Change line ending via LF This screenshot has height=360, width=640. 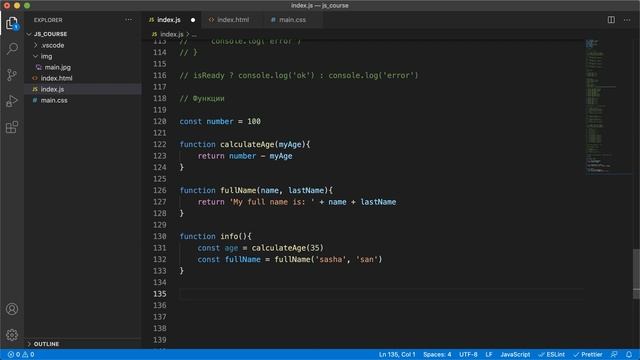(489, 354)
